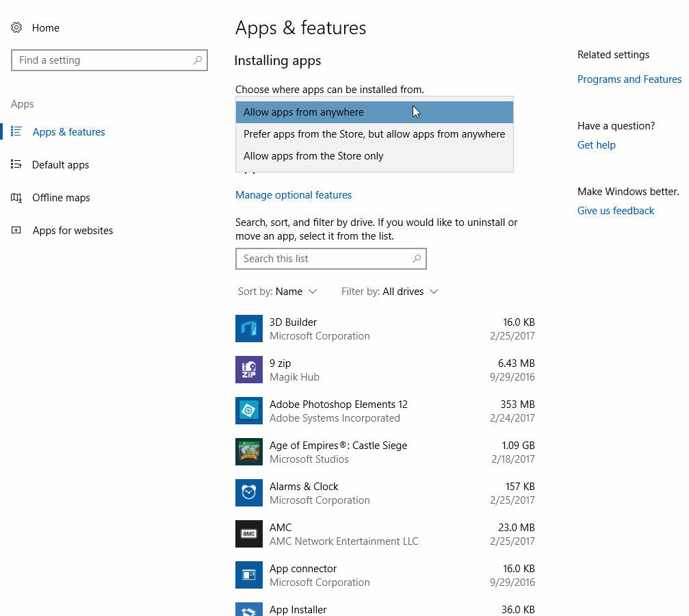Open Offline maps section
The height and width of the screenshot is (616, 689).
click(61, 198)
